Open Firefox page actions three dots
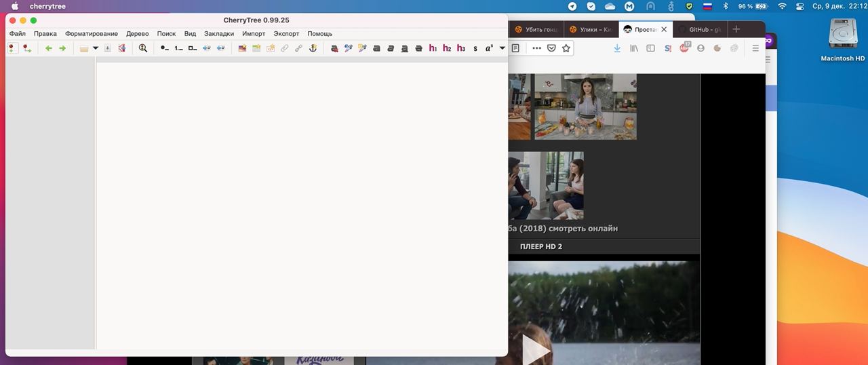The image size is (868, 365). click(536, 48)
